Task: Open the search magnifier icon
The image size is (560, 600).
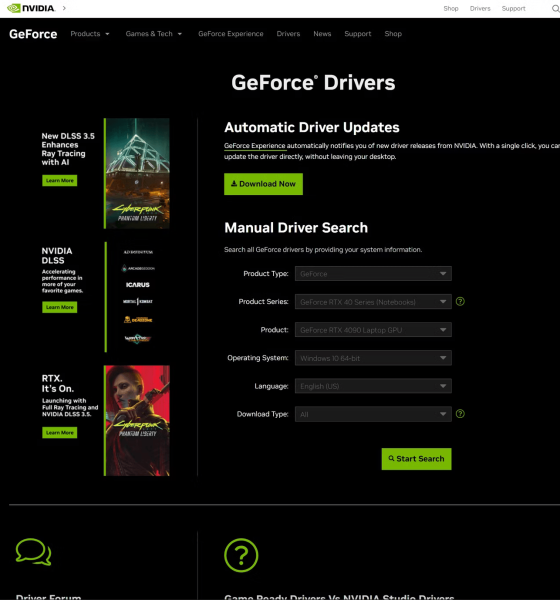Action: (555, 8)
